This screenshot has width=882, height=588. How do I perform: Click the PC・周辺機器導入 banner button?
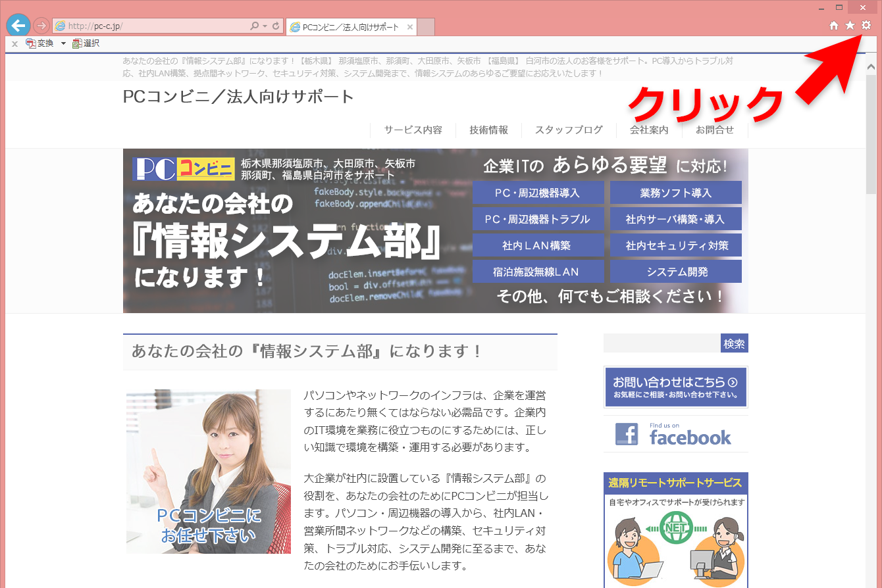(538, 193)
